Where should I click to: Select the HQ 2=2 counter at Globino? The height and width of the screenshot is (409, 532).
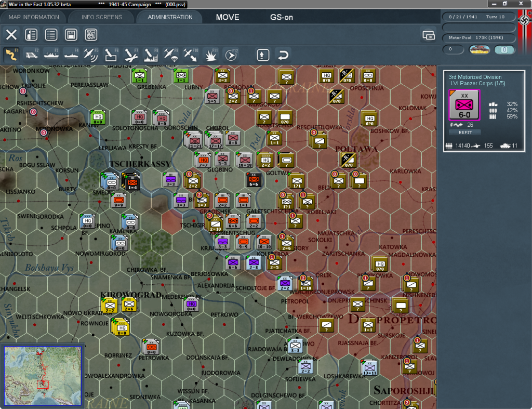tap(265, 160)
